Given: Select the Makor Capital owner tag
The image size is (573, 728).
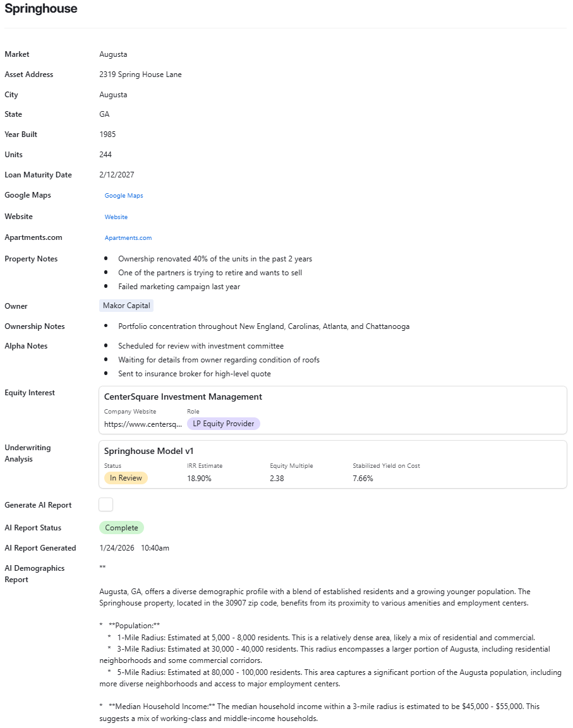Looking at the screenshot, I should (126, 306).
